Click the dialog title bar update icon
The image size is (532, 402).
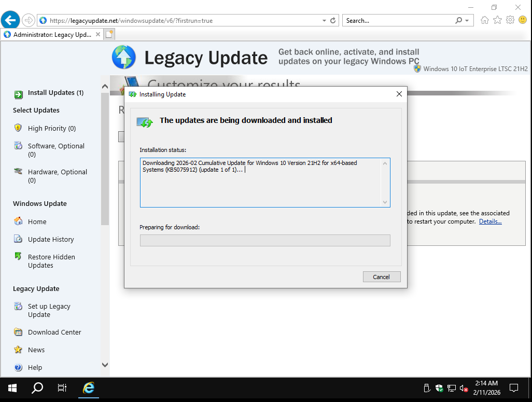133,94
